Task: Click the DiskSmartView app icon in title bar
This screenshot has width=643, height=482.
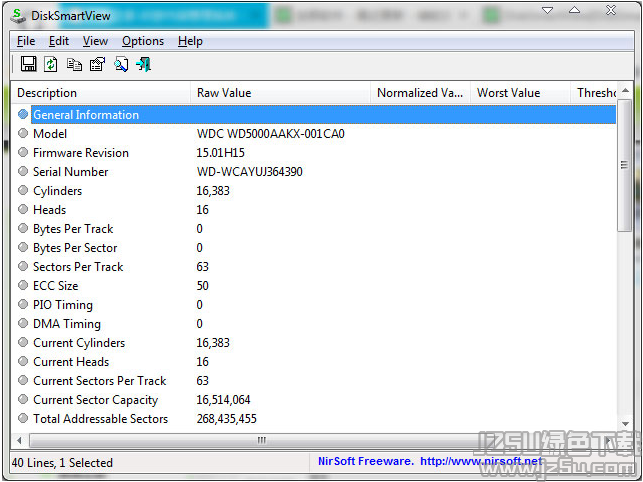Action: 18,16
